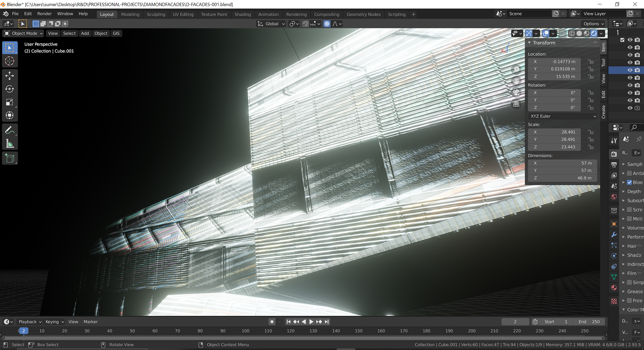This screenshot has height=350, width=644.
Task: Click the viewport zoom magnifier gizmo
Action: point(517,70)
